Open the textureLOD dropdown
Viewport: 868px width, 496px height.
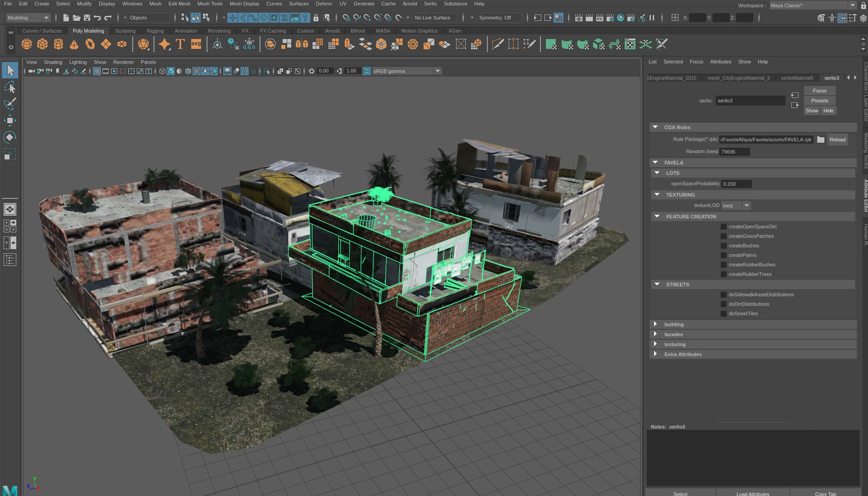click(x=746, y=205)
